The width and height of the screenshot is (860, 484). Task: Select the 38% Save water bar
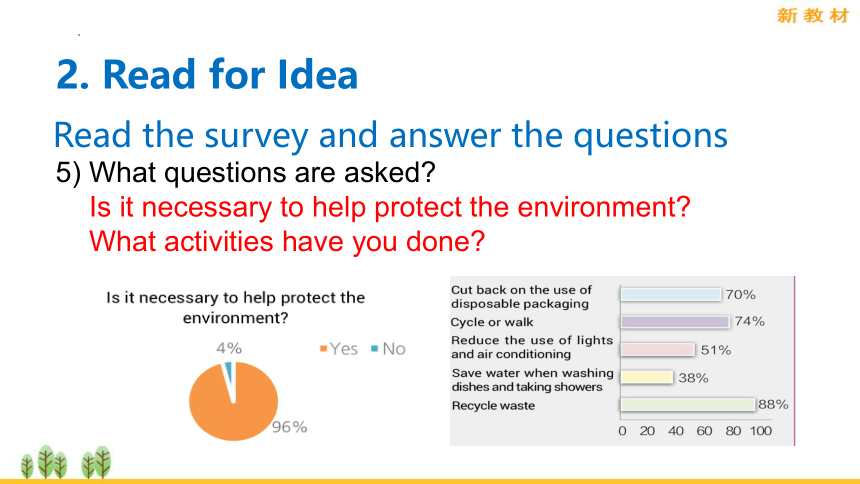pyautogui.click(x=647, y=377)
